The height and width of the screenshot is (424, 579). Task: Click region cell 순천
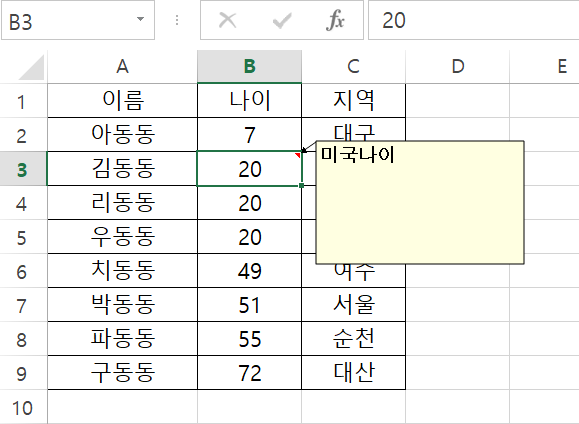point(353,339)
